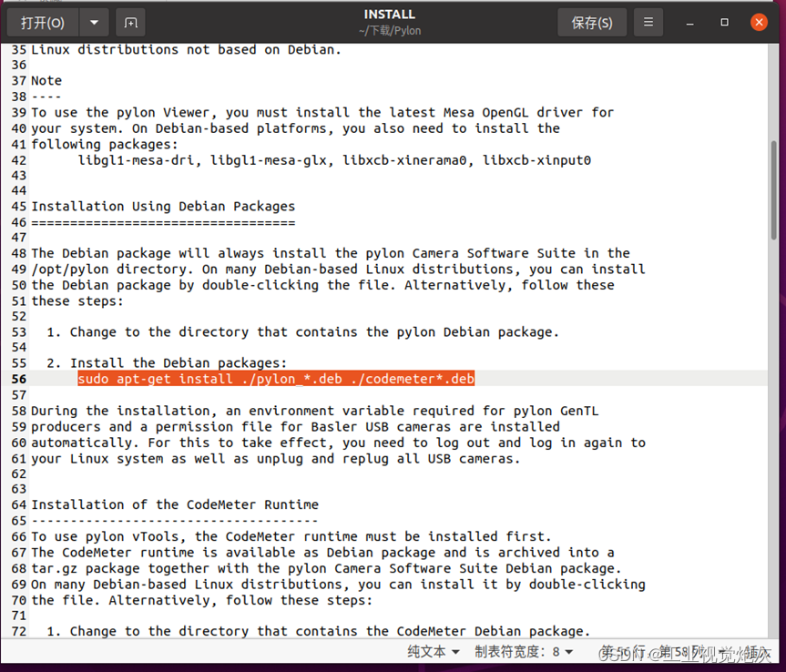
Task: Click the line '1. Change to the directory that contains the pylon Debian package.'
Action: (x=302, y=331)
